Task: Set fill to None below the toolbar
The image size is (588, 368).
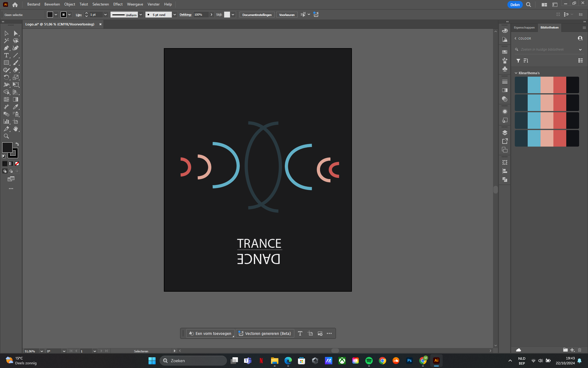Action: [17, 163]
